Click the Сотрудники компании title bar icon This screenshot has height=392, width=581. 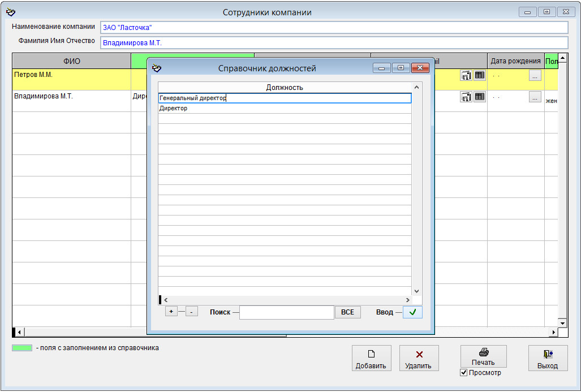tap(11, 12)
